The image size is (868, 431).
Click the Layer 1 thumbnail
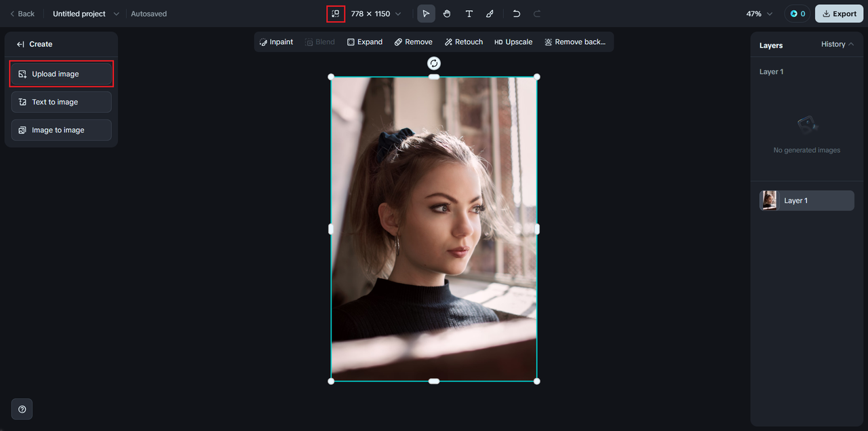(x=770, y=200)
